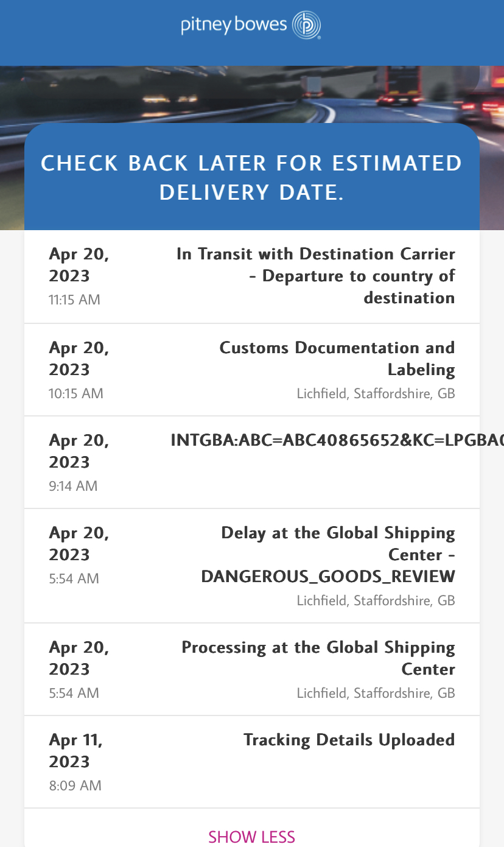The height and width of the screenshot is (847, 504).
Task: Collapse tracking history with SHOW LESS
Action: click(x=251, y=837)
